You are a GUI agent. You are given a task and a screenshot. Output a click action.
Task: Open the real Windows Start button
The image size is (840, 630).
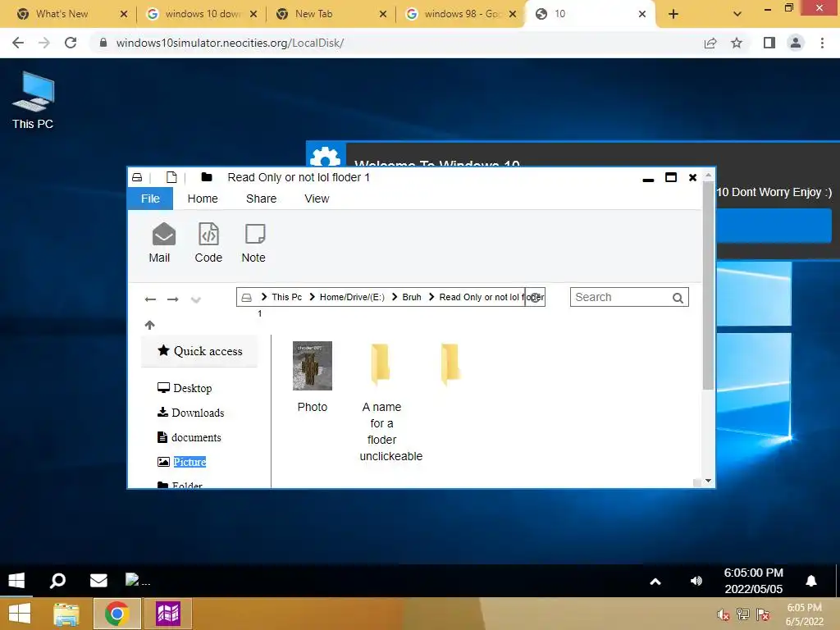coord(20,614)
